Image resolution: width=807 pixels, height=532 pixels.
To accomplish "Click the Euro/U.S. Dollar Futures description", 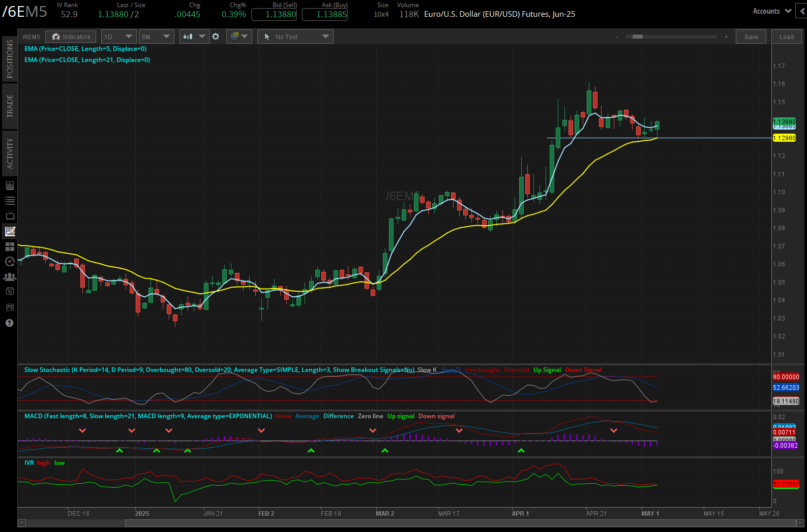I will [499, 14].
